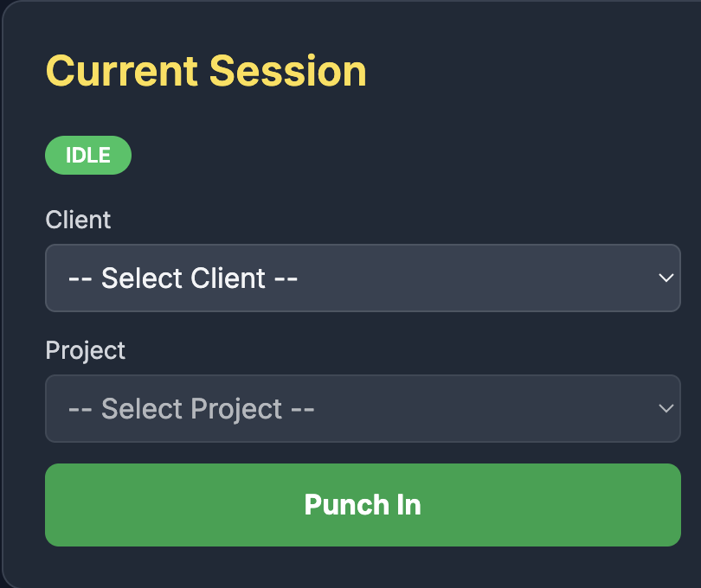Select the IDLE session state pill
Image resolution: width=701 pixels, height=588 pixels.
click(x=88, y=156)
